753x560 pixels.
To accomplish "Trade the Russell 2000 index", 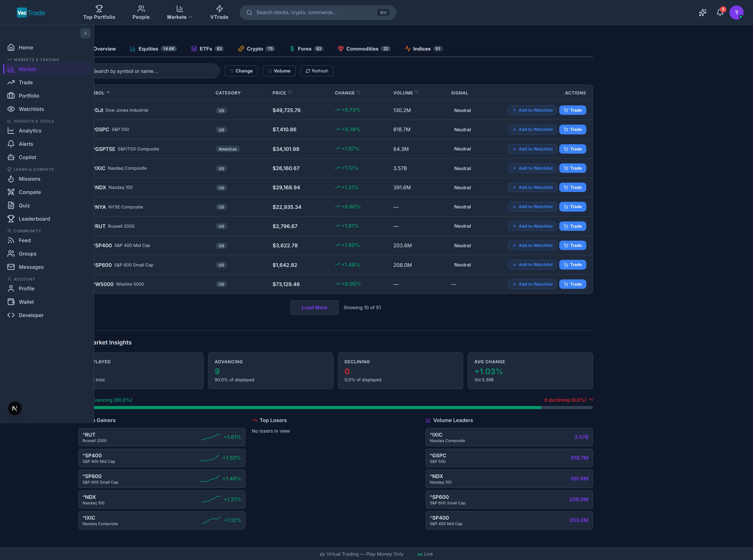I will (x=573, y=226).
